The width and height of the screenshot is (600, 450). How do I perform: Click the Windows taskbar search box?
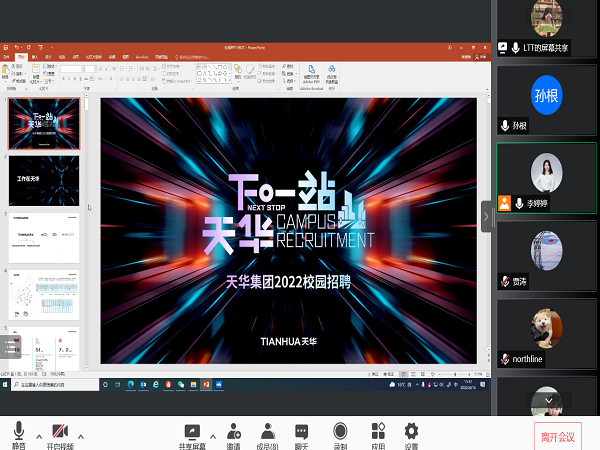(x=50, y=384)
